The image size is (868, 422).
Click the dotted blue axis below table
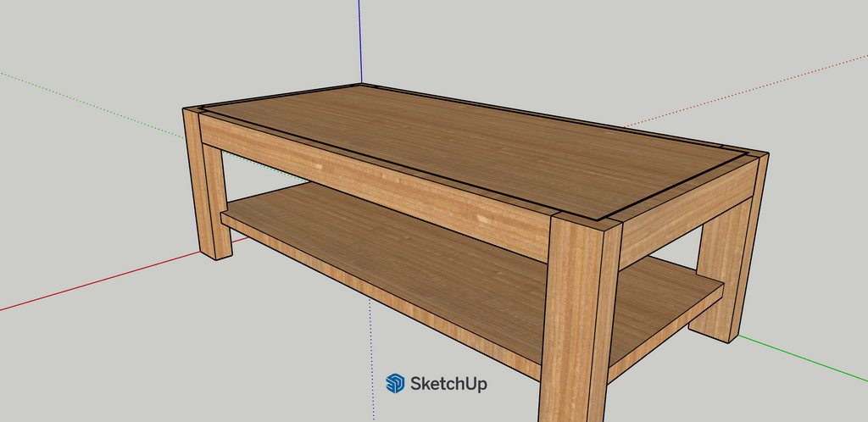tap(370, 356)
